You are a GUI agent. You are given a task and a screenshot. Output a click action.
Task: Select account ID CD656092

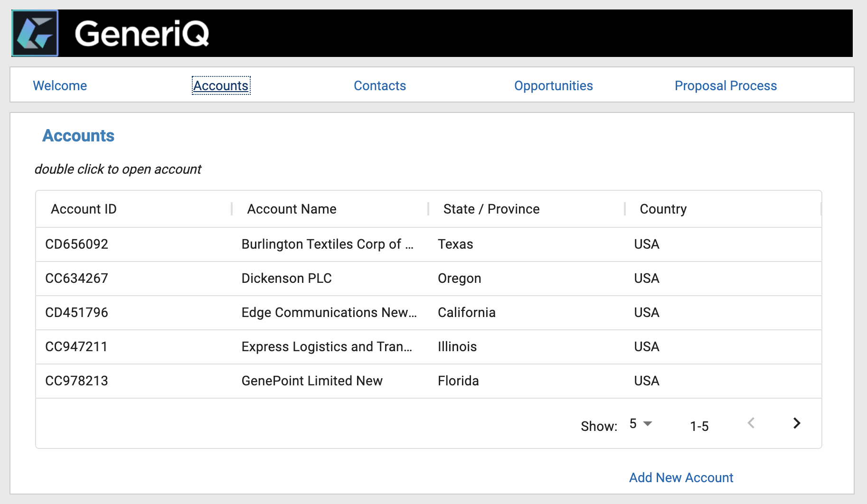(76, 244)
